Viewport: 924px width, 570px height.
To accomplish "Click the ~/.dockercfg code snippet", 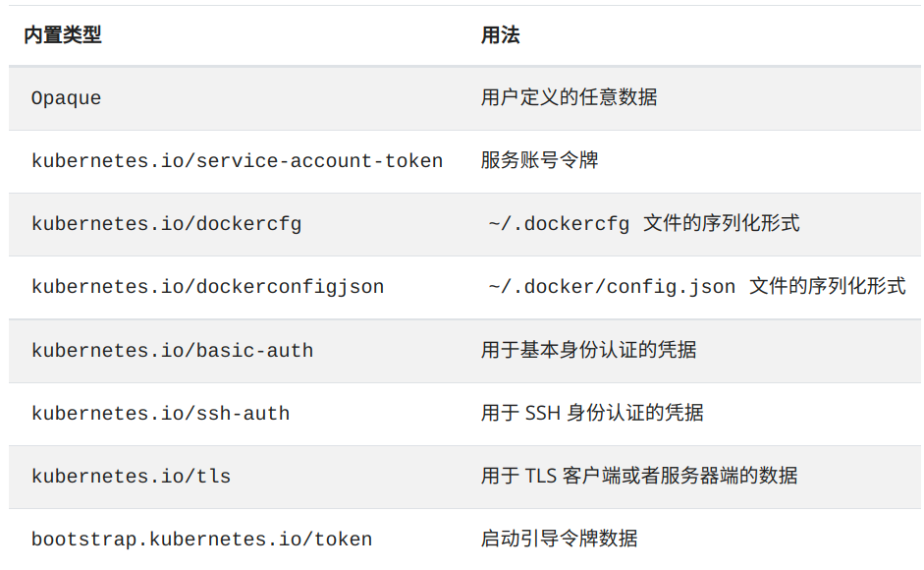I will [x=559, y=224].
